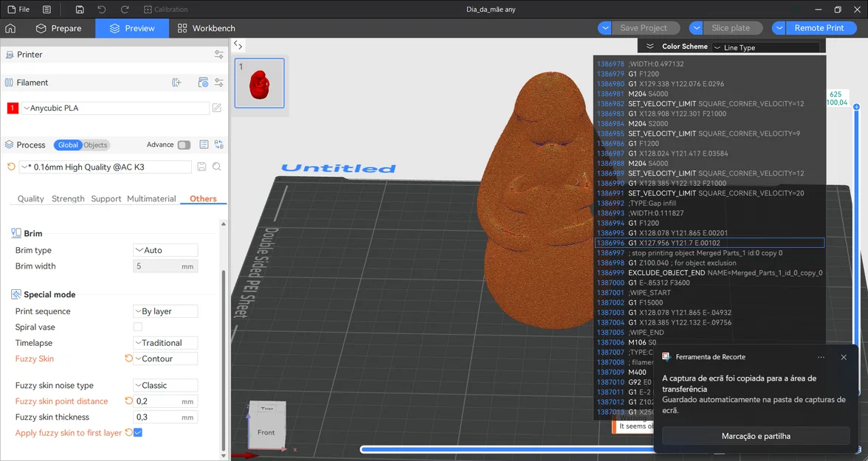Go to the Home screen

coord(10,28)
